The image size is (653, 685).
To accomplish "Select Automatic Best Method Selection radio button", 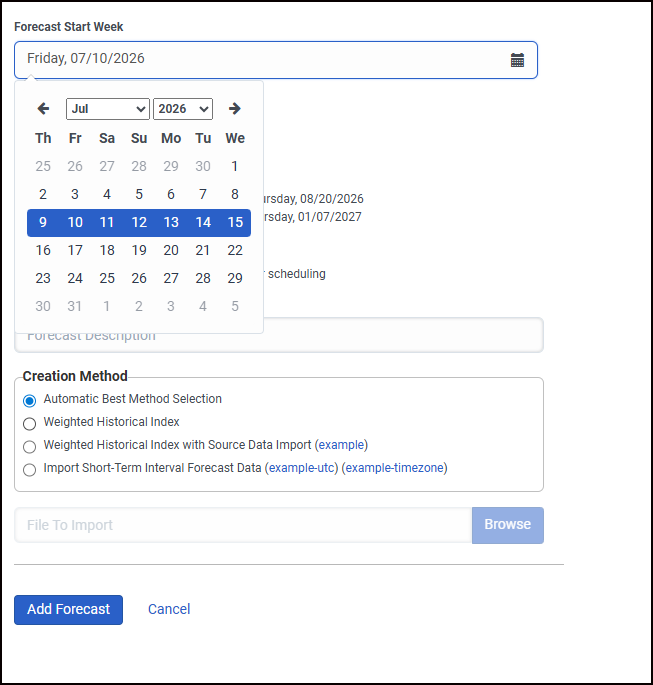I will 30,400.
